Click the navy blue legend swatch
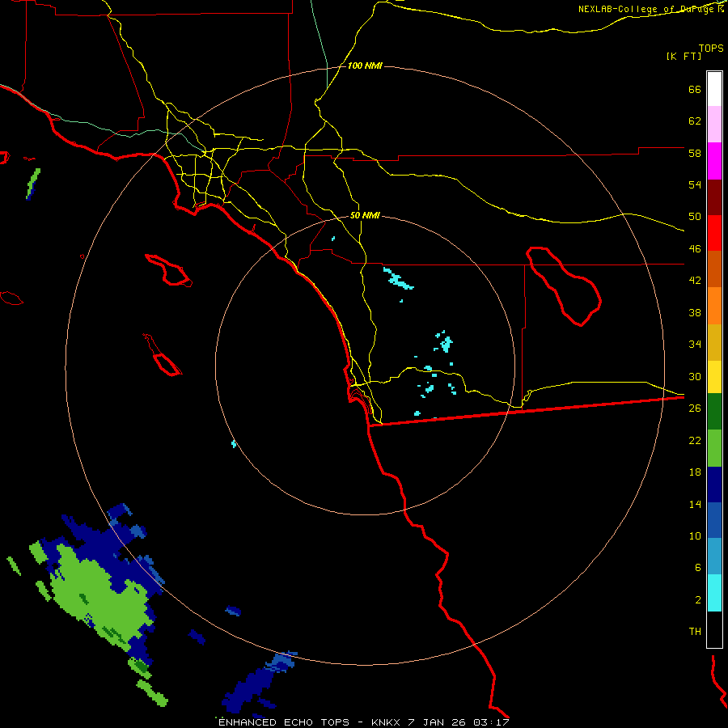 point(714,485)
